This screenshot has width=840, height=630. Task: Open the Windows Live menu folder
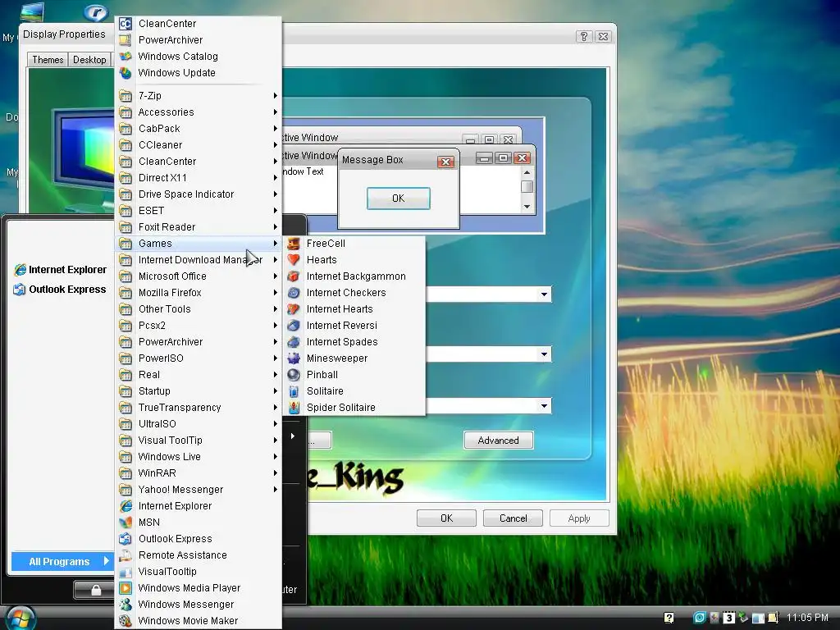(x=199, y=457)
